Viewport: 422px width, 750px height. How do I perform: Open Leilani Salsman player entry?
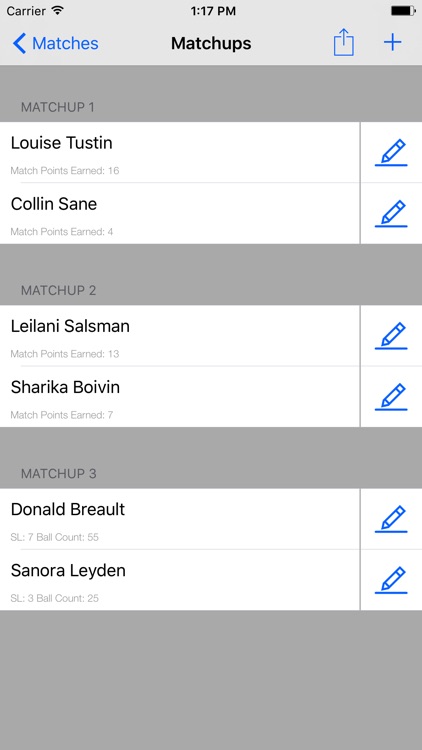coord(180,335)
